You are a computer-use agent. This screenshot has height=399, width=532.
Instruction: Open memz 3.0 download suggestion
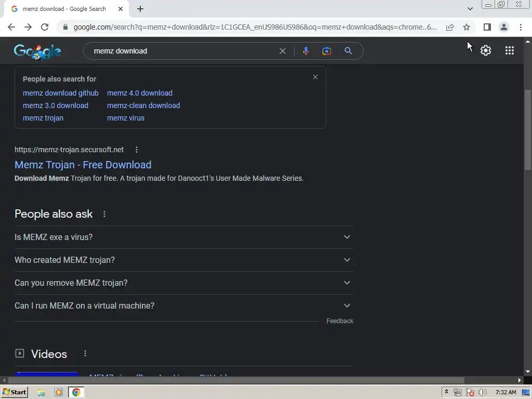tap(55, 105)
